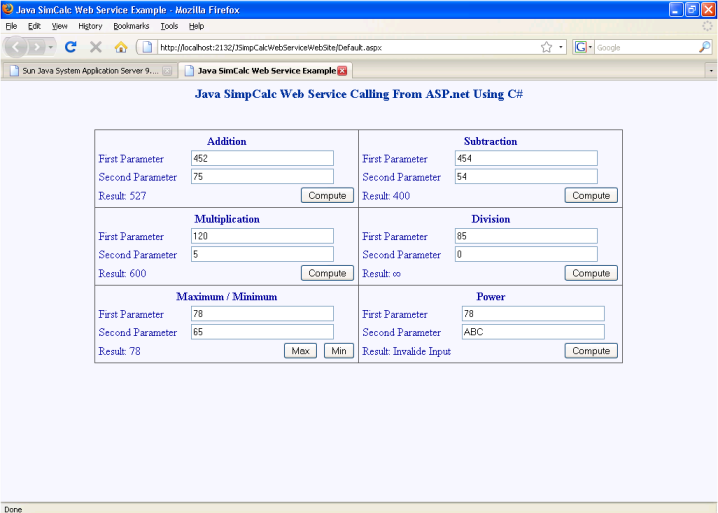Image resolution: width=718 pixels, height=513 pixels.
Task: Open the Tools menu
Action: [169, 26]
